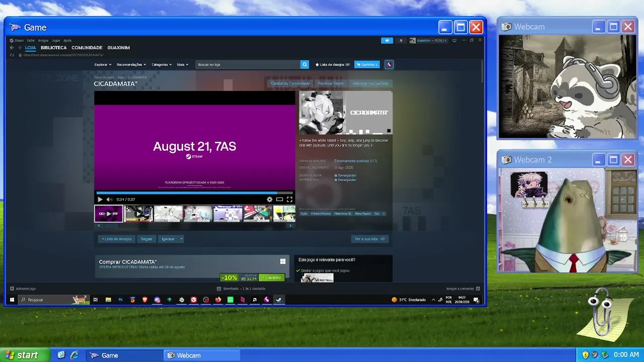Screen dimensions: 644x362
Task: Open the Amigos menu
Action: (x=43, y=40)
